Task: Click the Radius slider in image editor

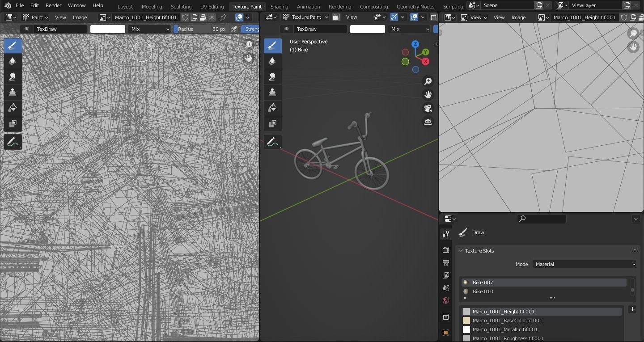Action: [x=201, y=29]
